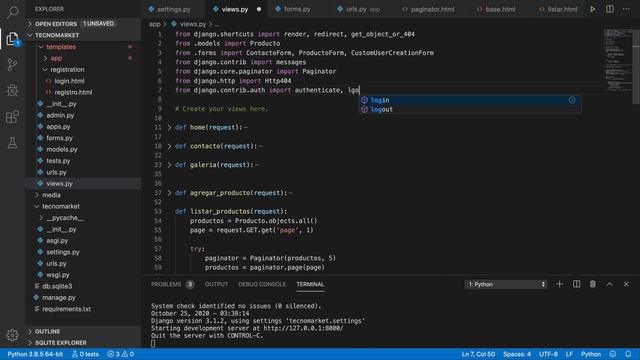640x360 pixels.
Task: Switch to forms.py tab
Action: (297, 9)
